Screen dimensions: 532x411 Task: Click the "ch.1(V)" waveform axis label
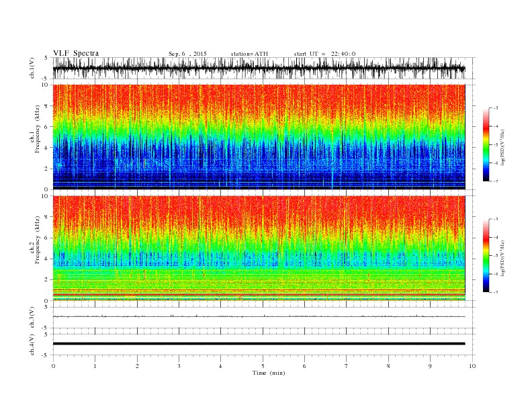point(32,68)
